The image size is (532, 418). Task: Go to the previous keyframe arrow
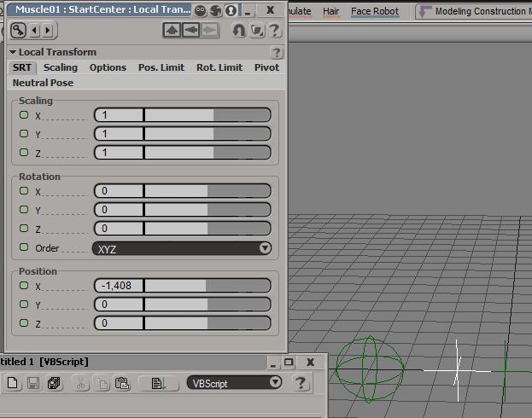click(x=35, y=31)
